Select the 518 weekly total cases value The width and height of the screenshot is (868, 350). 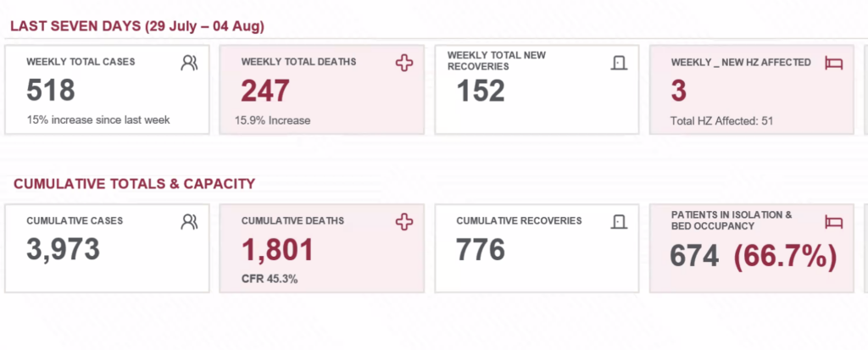point(51,91)
